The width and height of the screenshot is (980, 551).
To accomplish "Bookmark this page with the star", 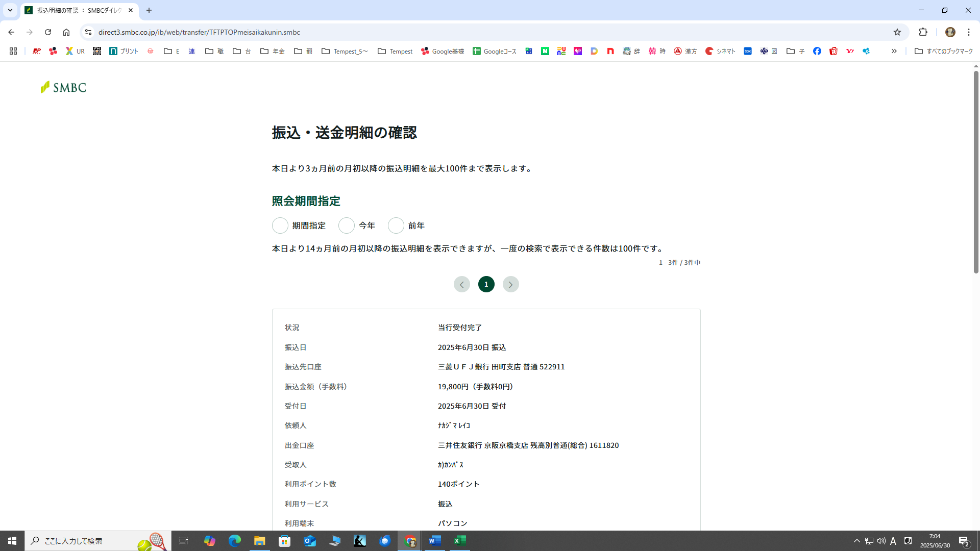I will click(897, 32).
